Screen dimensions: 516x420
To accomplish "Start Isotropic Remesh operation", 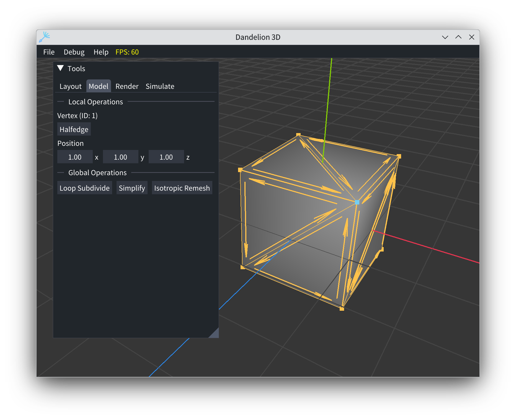I will click(182, 188).
